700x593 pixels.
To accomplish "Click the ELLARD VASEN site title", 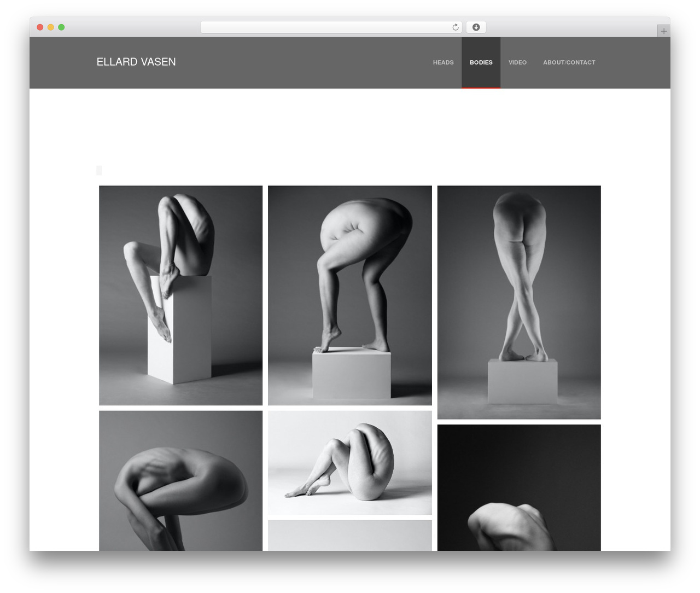I will click(x=136, y=62).
